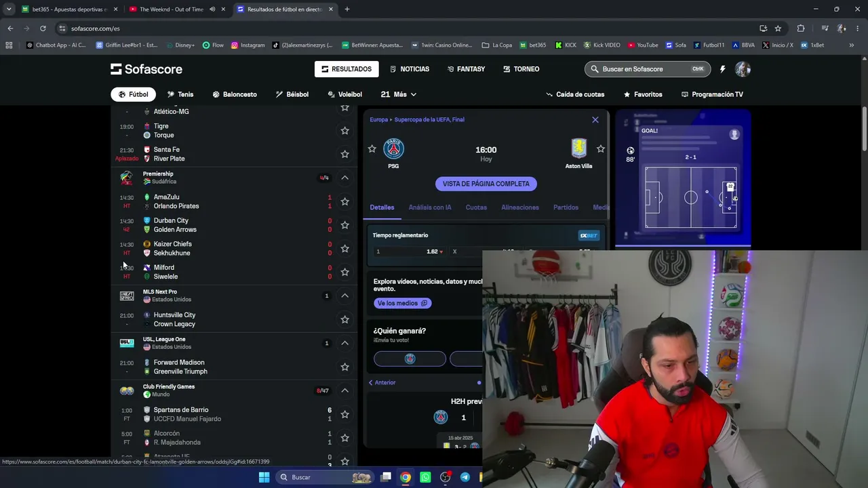Favorite PSG with the star icon
Viewport: 868px width, 488px height.
pos(372,148)
